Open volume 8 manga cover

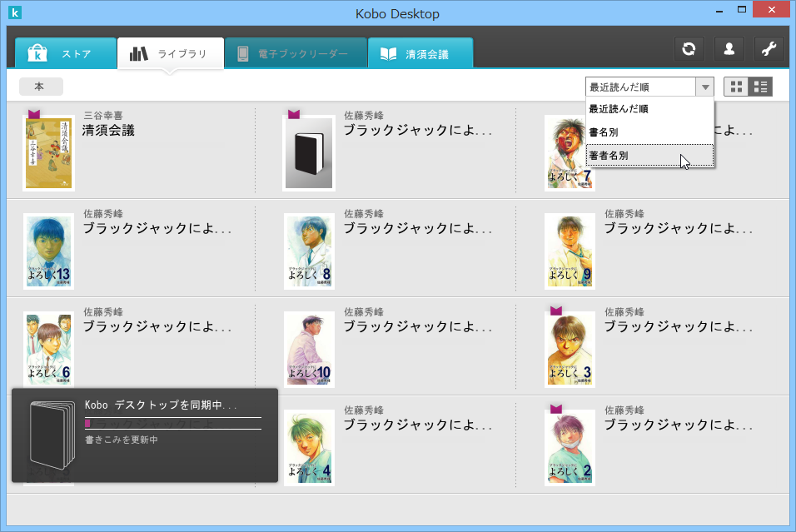[x=309, y=251]
